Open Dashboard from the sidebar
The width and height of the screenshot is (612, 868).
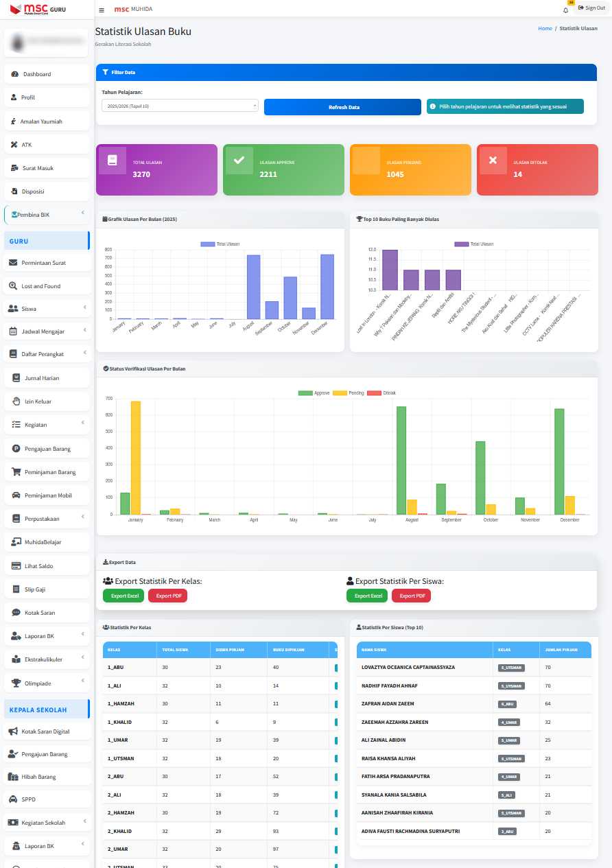coord(37,74)
